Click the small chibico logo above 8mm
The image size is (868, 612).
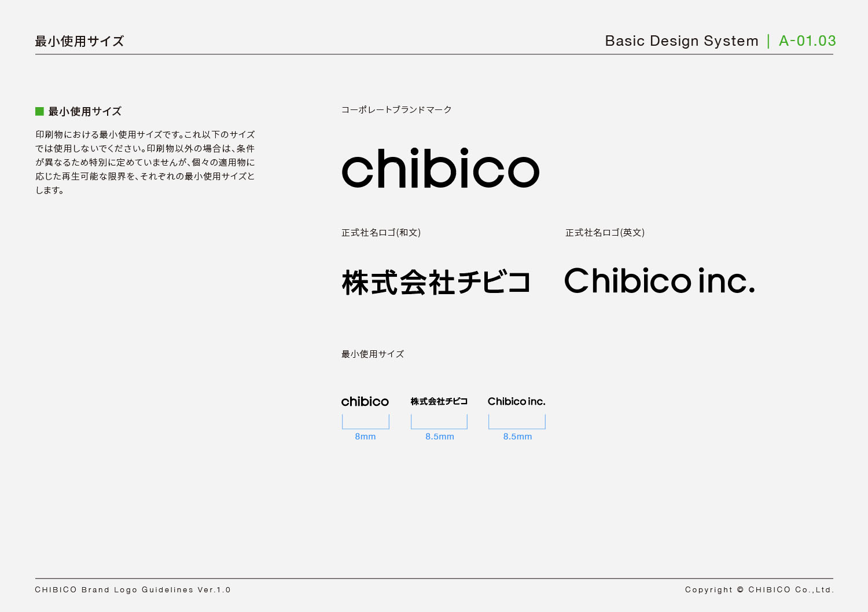(x=365, y=401)
